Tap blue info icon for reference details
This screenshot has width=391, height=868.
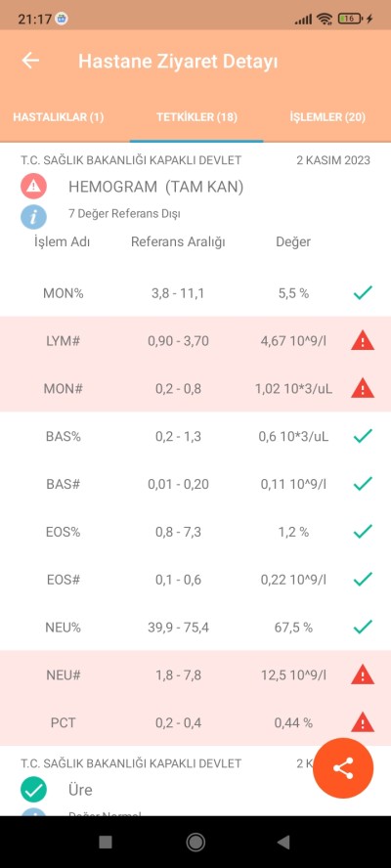coord(34,216)
